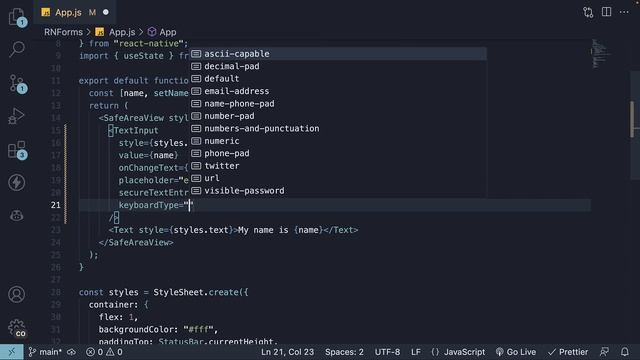Choose the url suggestion
Screen dimensions: 640x360
(x=338, y=178)
